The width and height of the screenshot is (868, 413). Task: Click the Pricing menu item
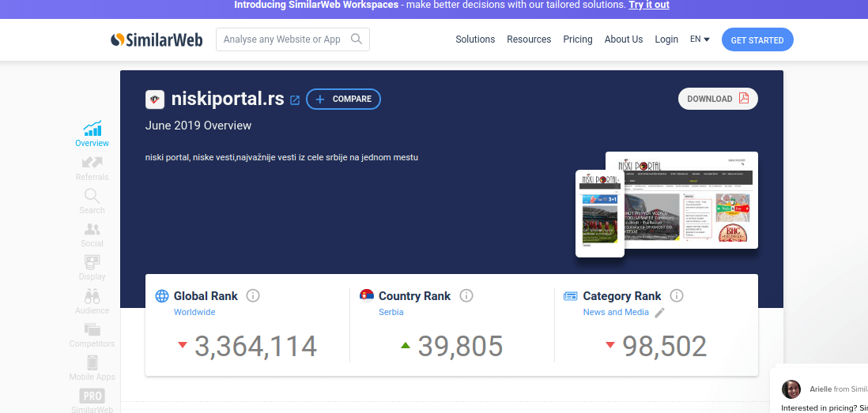click(578, 39)
